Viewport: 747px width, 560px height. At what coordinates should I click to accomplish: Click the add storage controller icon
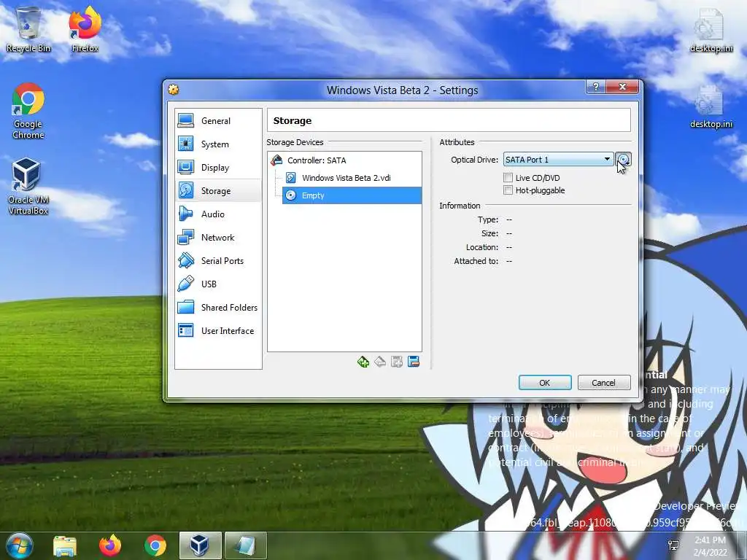click(x=363, y=362)
